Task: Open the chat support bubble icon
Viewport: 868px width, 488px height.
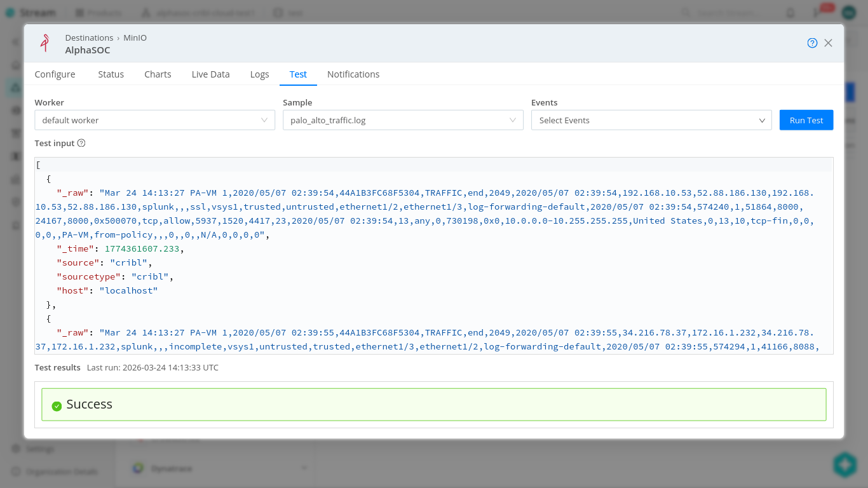Action: (844, 464)
